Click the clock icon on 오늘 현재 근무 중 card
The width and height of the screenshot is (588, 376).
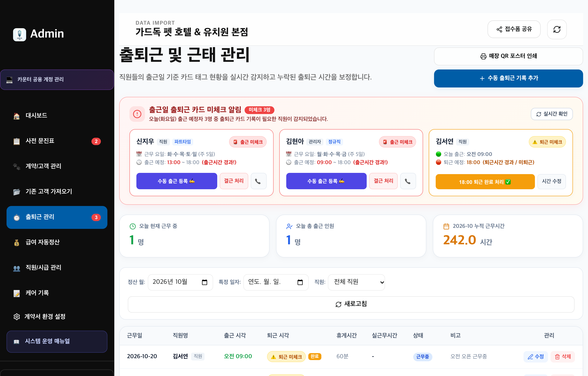pos(133,226)
